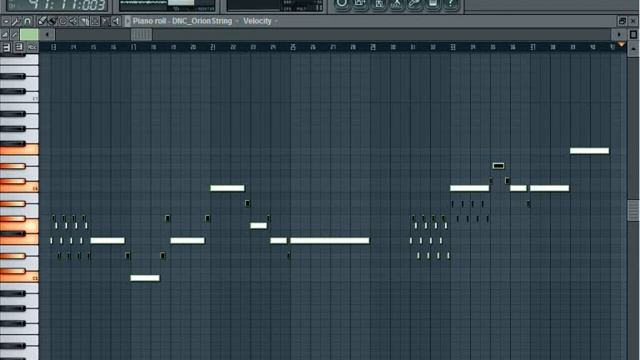
Task: Select the long note at bar 21
Action: click(227, 188)
